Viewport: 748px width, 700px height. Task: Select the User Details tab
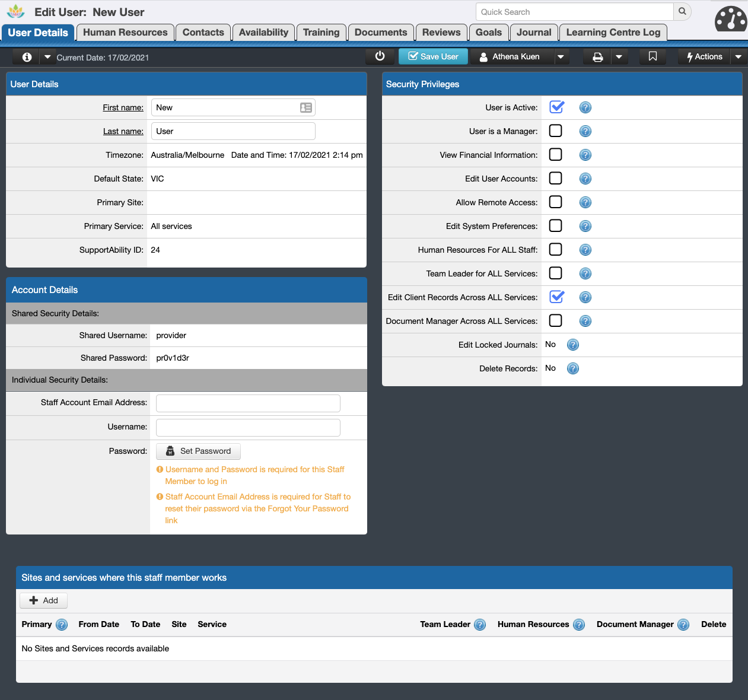click(x=38, y=33)
